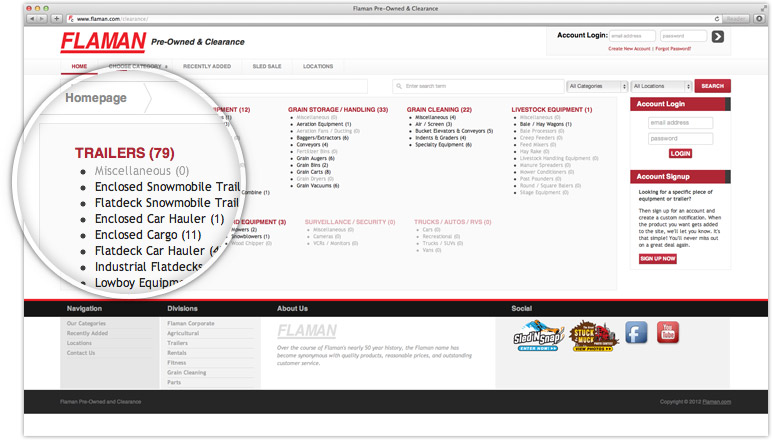Image resolution: width=772 pixels, height=440 pixels.
Task: Open the Sled Sale tab
Action: [x=267, y=66]
